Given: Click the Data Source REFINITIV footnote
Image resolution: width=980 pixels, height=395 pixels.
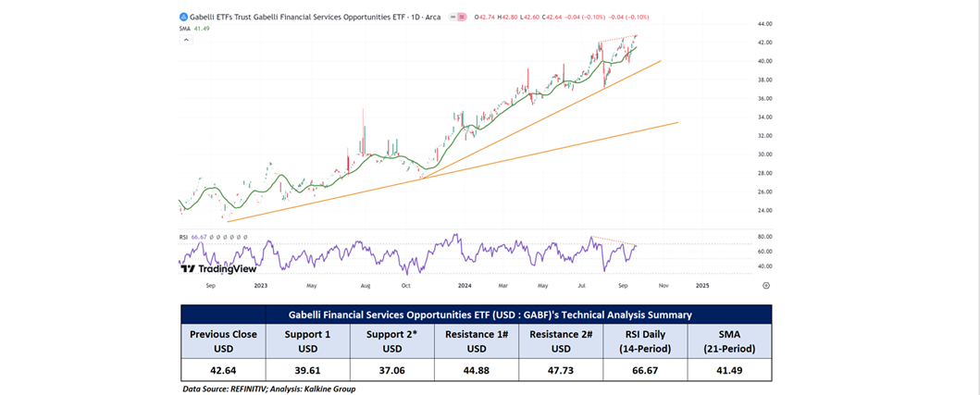Looking at the screenshot, I should pyautogui.click(x=269, y=389).
